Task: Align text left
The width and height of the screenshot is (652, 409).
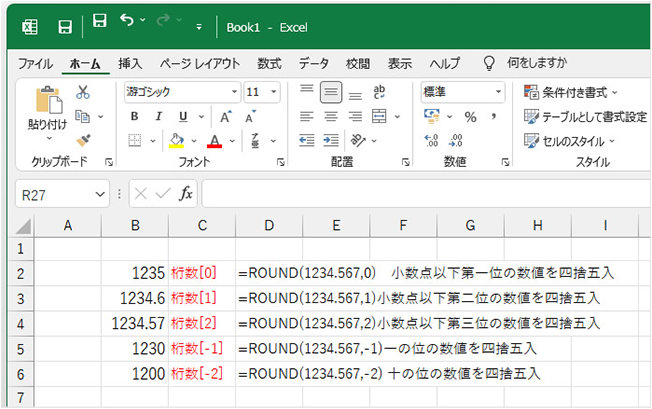Action: click(x=306, y=116)
